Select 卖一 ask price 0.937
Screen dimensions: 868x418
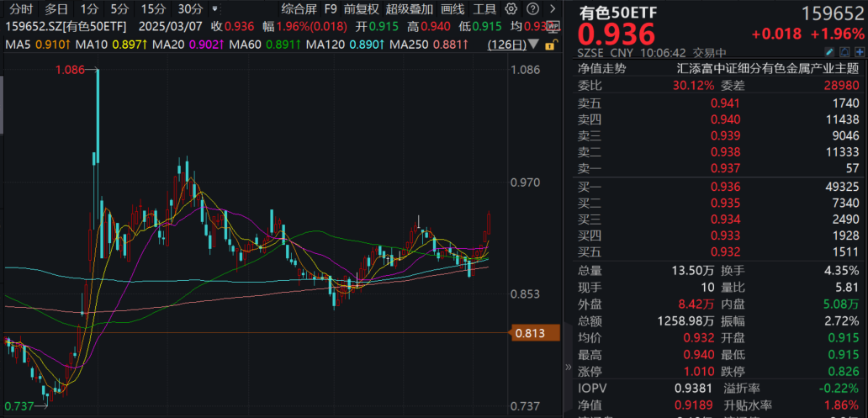point(725,168)
